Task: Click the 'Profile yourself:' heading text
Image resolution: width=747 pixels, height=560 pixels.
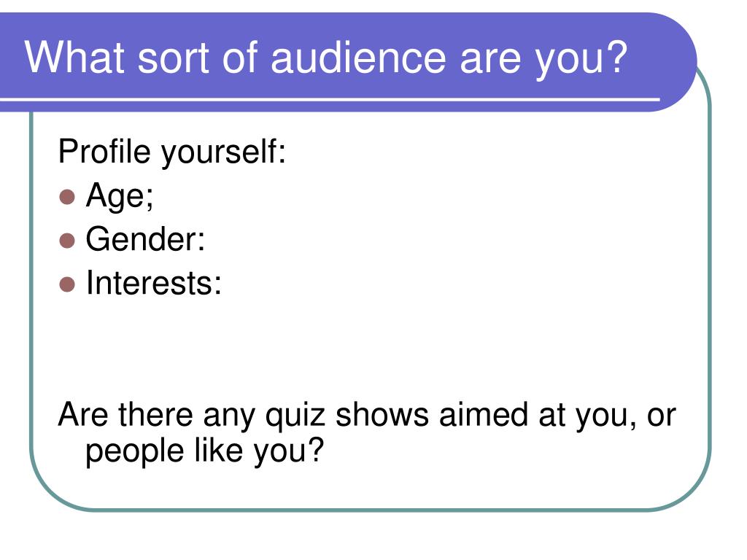Action: pos(172,152)
